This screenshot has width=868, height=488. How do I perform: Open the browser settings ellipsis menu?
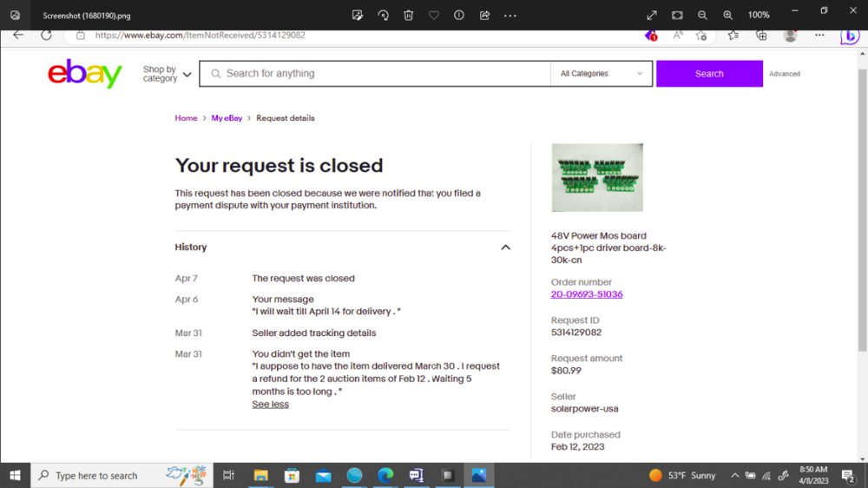(819, 36)
